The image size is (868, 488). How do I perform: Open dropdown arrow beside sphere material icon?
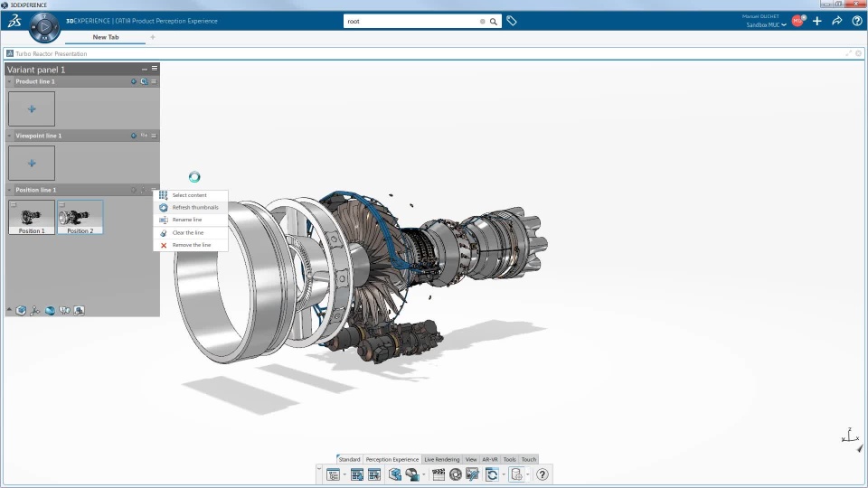pos(423,474)
